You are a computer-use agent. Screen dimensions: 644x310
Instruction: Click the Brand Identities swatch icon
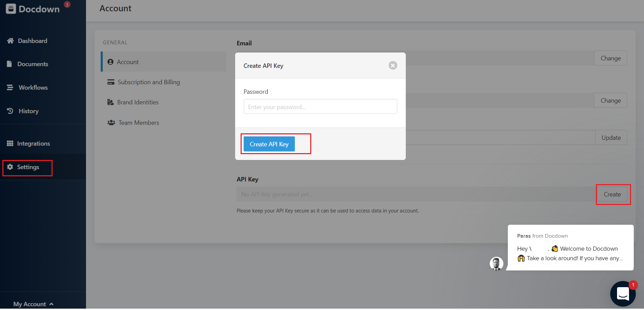coord(110,102)
